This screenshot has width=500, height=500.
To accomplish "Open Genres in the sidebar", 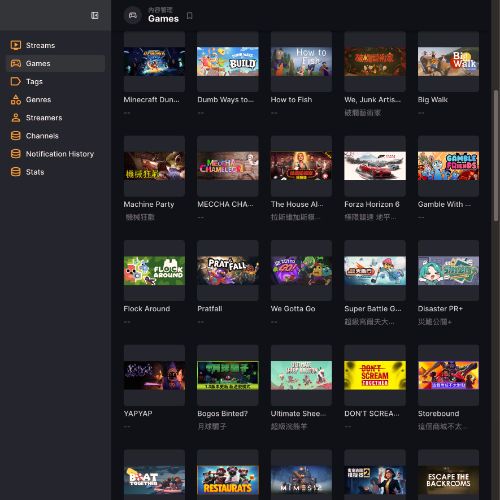I will (x=56, y=99).
